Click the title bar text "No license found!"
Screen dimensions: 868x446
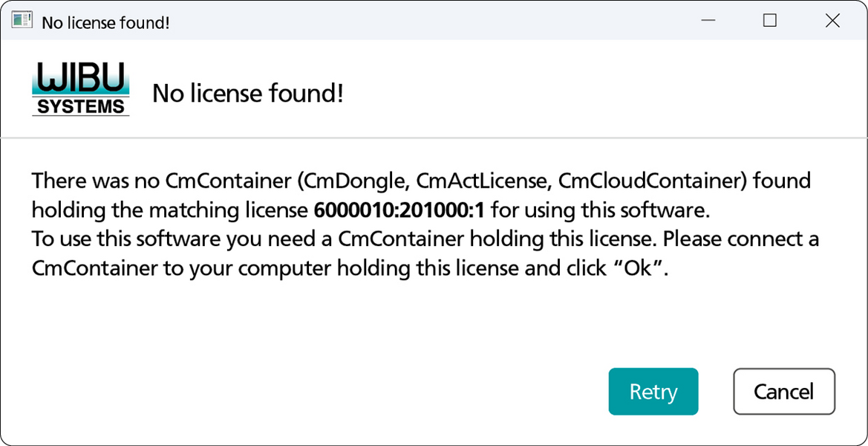pyautogui.click(x=105, y=22)
